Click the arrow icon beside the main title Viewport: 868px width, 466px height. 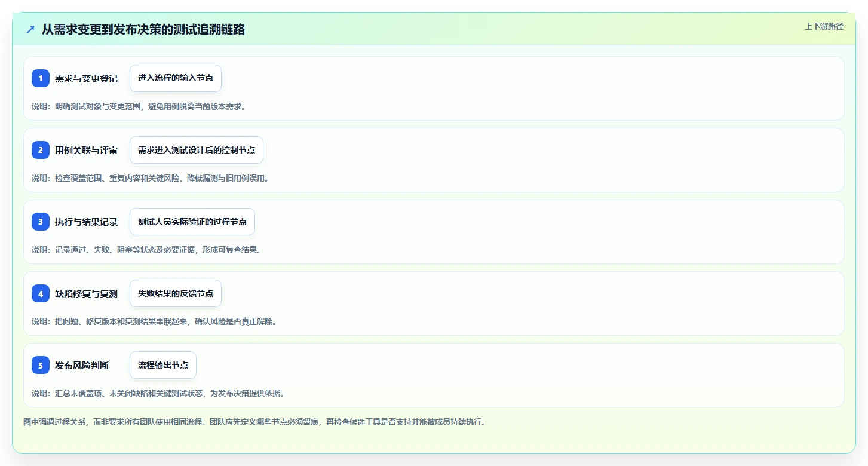(30, 29)
